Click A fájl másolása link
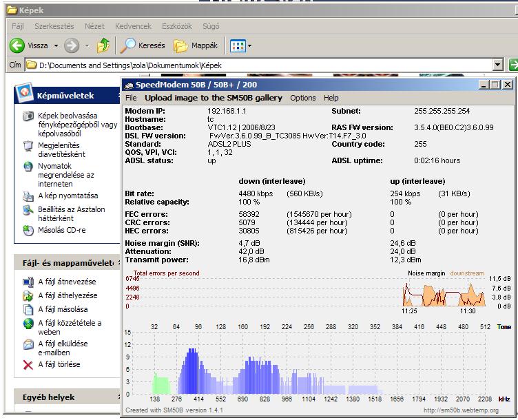Viewport: 518px width, 420px height. click(x=63, y=309)
